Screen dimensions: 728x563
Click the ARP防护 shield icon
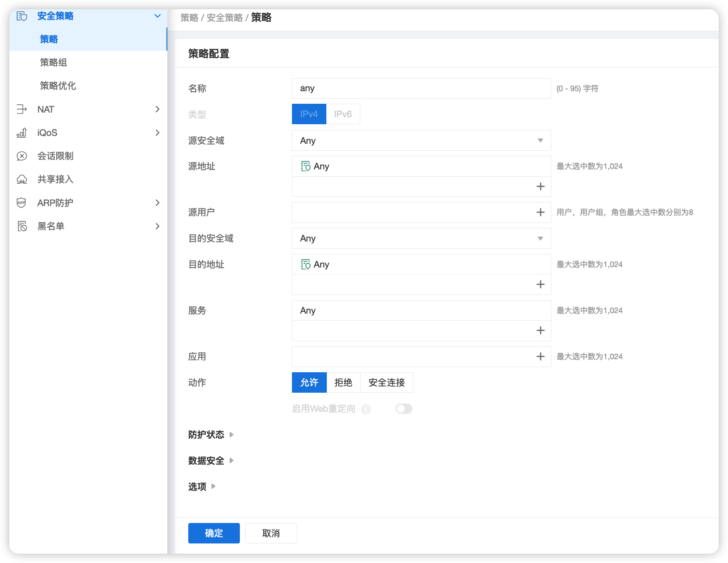21,203
